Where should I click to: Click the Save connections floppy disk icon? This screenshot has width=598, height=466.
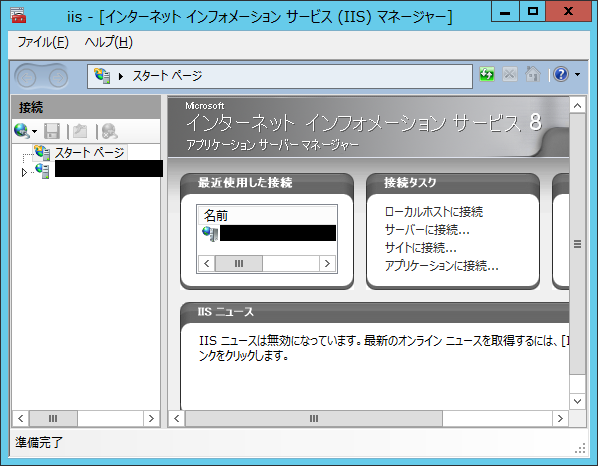click(x=52, y=131)
